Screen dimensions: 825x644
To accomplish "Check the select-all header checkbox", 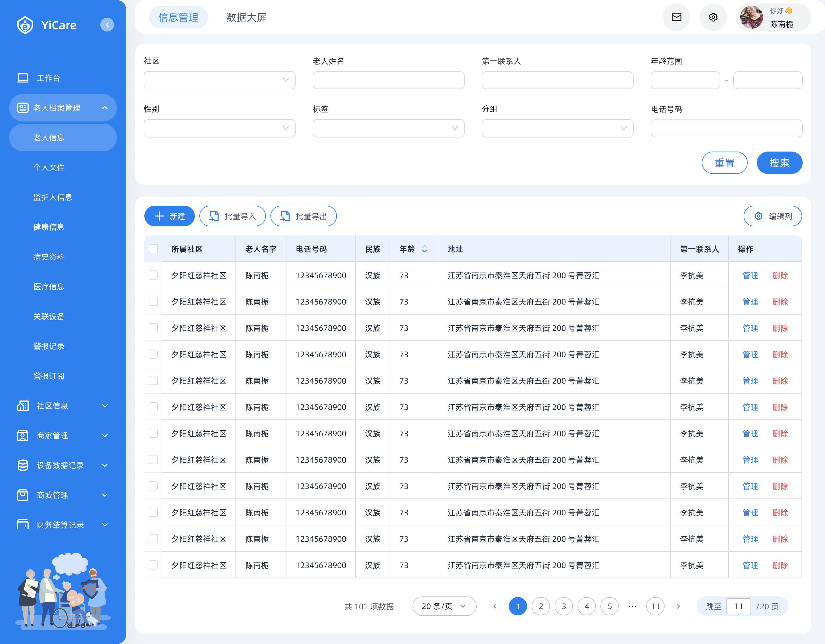I will pyautogui.click(x=153, y=249).
